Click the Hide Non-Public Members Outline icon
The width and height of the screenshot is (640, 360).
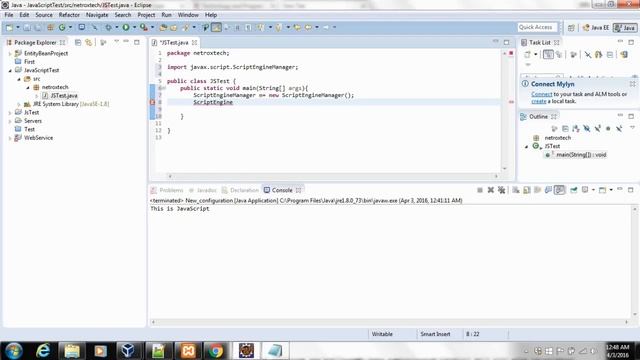(x=608, y=129)
